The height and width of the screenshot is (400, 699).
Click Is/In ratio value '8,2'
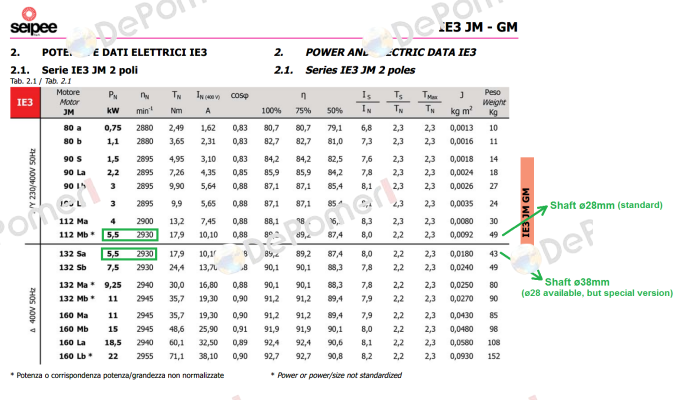366,356
